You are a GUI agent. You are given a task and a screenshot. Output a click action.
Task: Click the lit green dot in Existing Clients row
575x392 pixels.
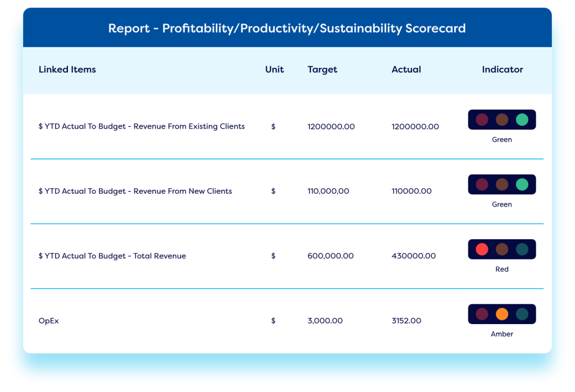click(x=522, y=120)
